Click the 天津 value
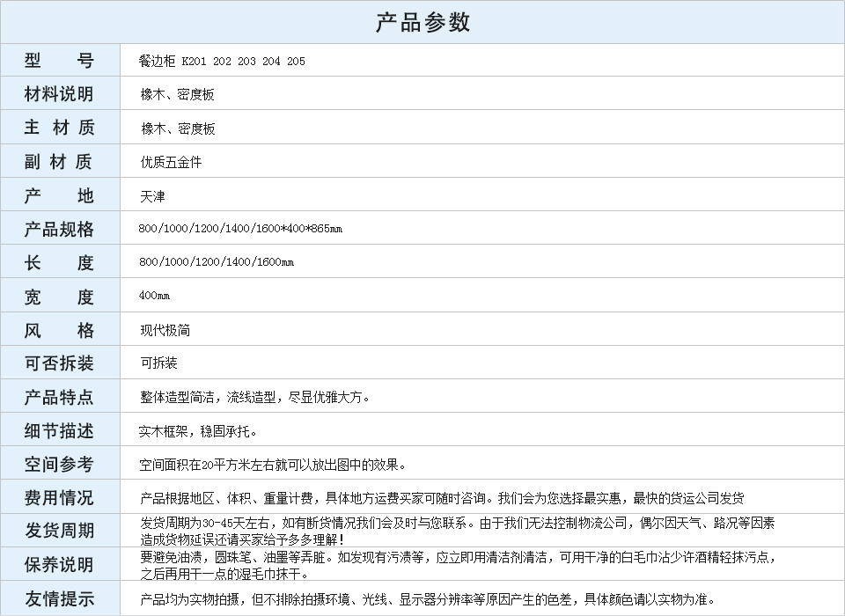 coord(152,196)
